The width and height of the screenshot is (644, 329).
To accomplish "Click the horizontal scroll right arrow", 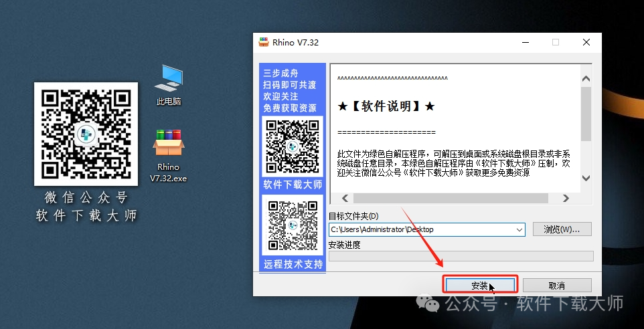I will [566, 198].
